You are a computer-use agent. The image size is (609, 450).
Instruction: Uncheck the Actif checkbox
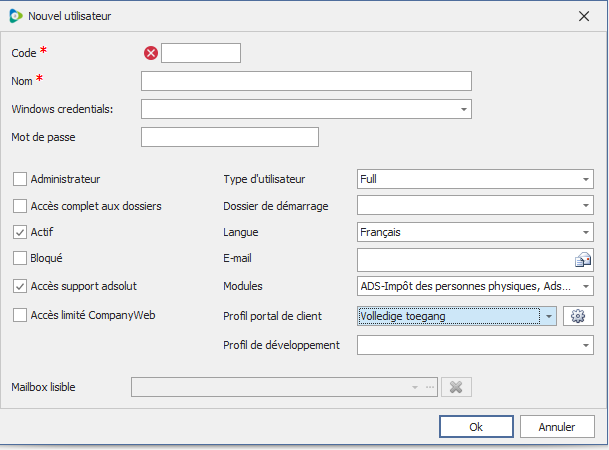tap(20, 232)
